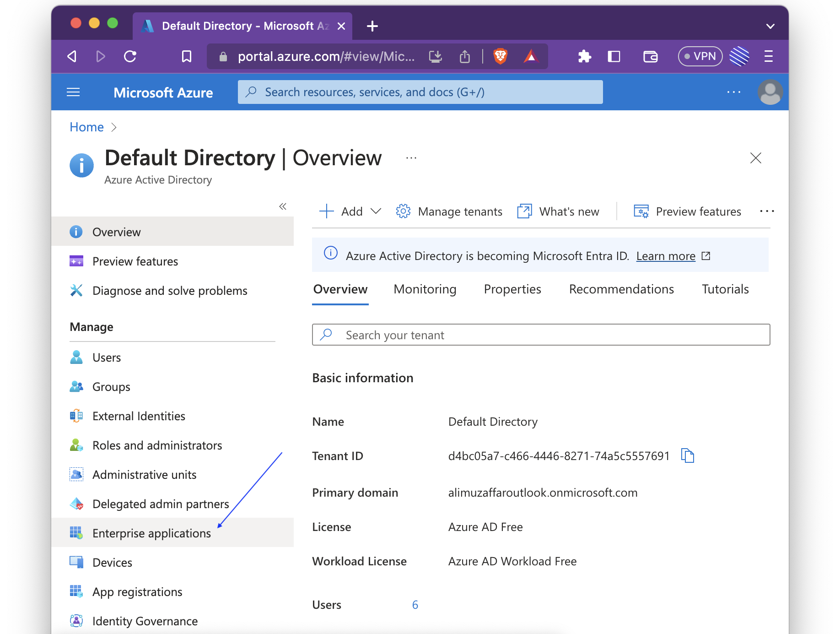This screenshot has width=840, height=634.
Task: Click the share icon in the address bar
Action: (465, 56)
